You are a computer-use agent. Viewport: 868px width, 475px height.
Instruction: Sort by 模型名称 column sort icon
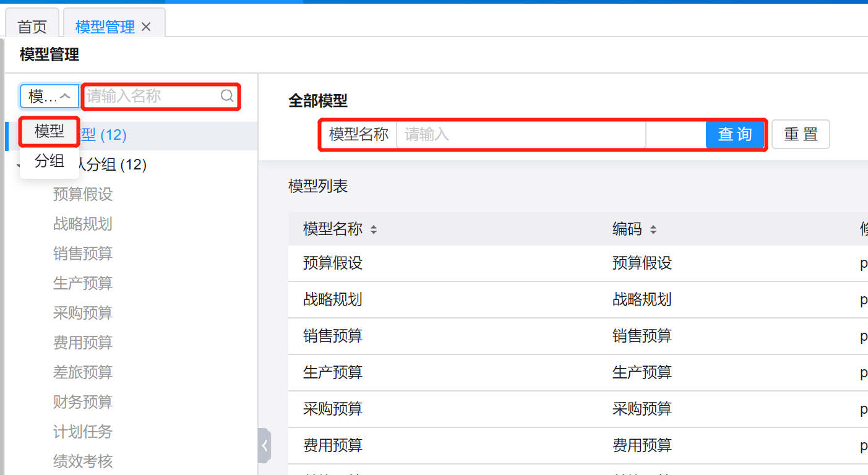click(373, 230)
